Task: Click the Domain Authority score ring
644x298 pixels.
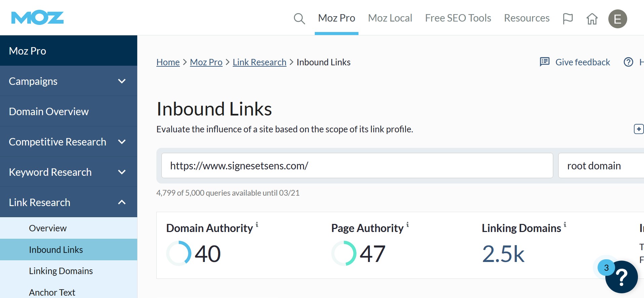Action: tap(179, 253)
